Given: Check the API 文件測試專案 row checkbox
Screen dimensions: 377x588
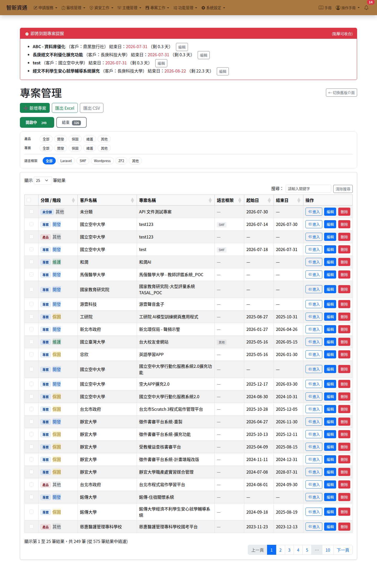Looking at the screenshot, I should click(31, 212).
